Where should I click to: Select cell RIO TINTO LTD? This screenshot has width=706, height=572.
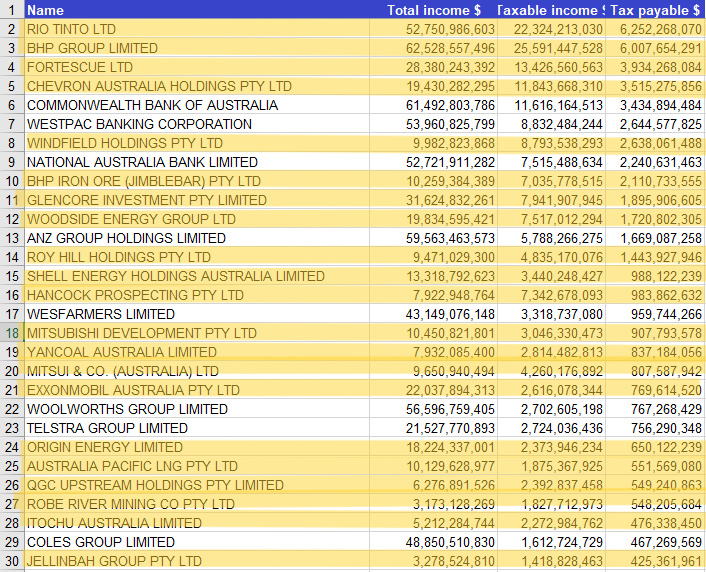(197, 29)
